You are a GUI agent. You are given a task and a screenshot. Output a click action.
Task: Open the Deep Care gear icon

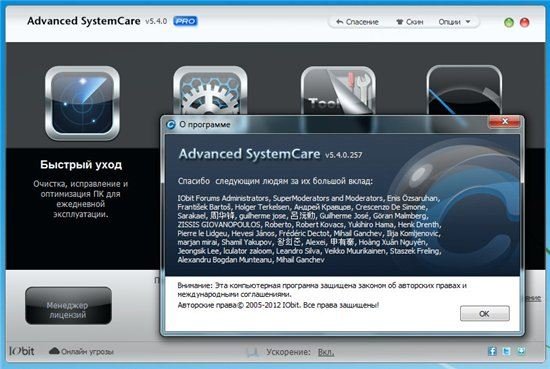pos(210,90)
